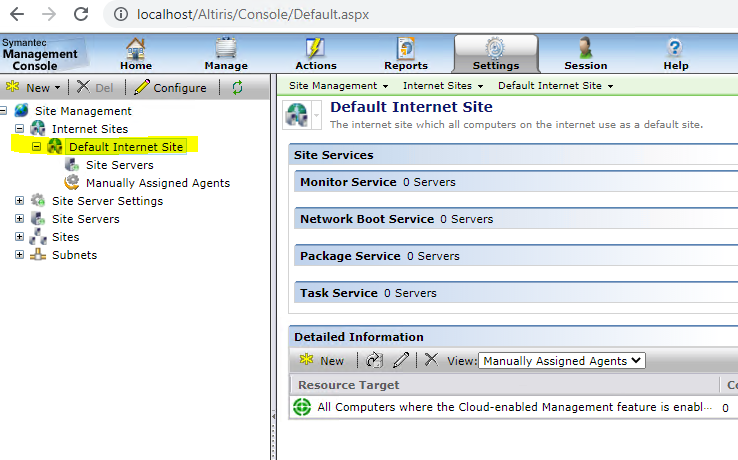Click the Network Boot Service row
738x460 pixels.
516,219
